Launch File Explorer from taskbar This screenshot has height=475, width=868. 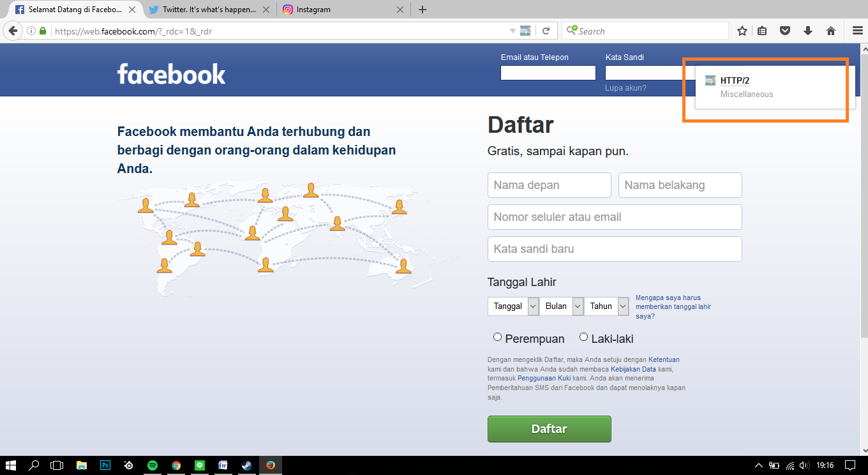(82, 465)
